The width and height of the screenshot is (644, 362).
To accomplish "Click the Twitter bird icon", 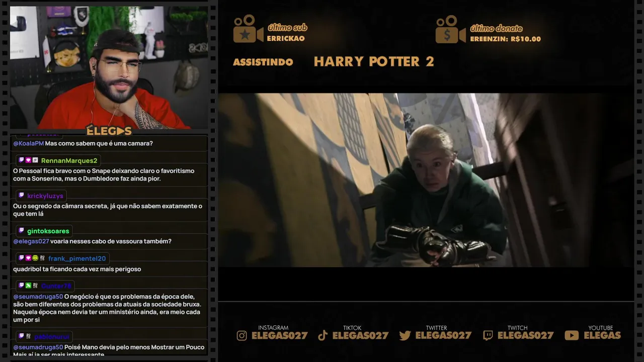I will [405, 335].
